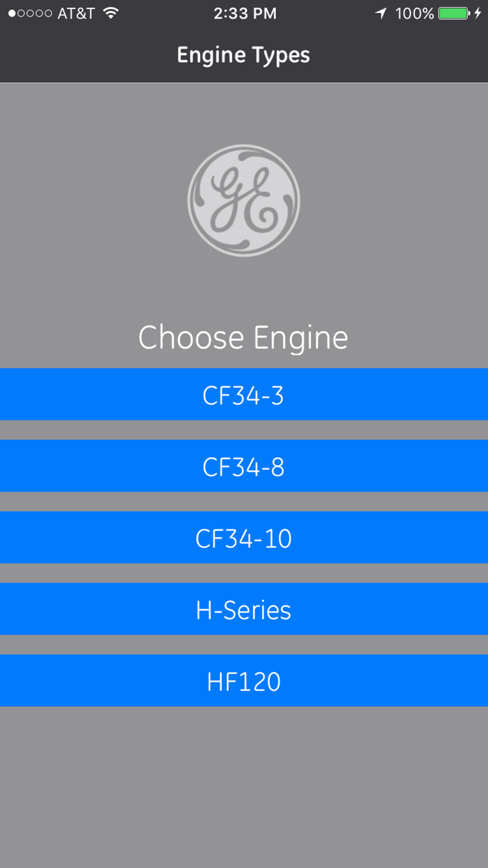Tap the GE monogram logo
The image size is (488, 868).
coord(244,200)
